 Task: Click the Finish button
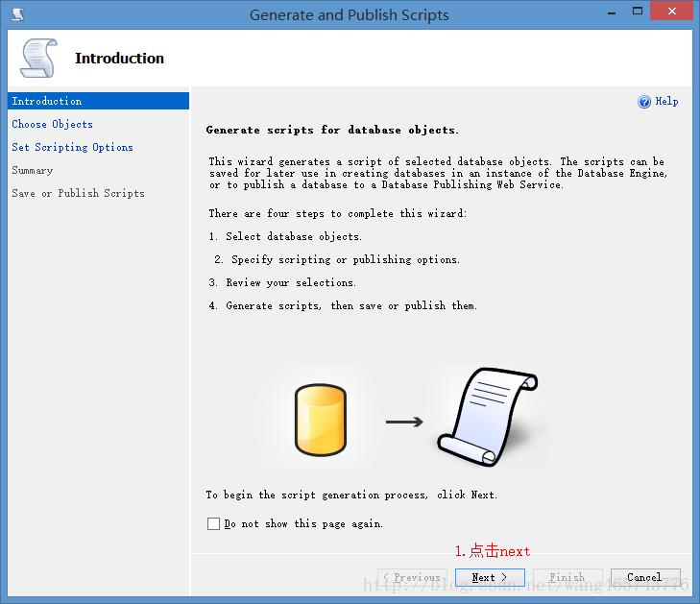567,577
